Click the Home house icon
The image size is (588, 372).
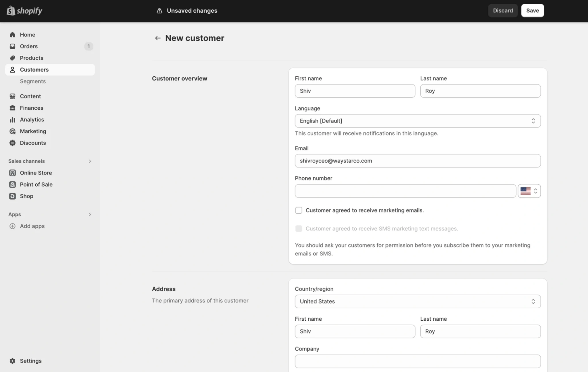[12, 35]
